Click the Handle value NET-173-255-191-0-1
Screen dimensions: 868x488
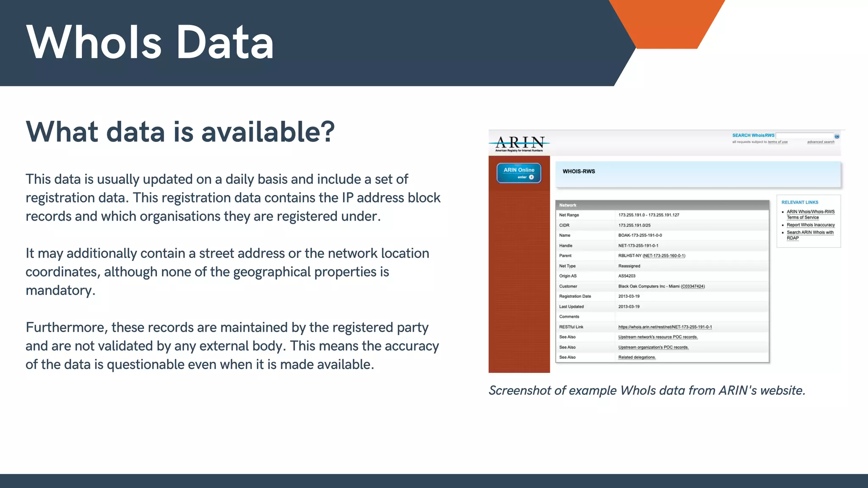point(638,246)
